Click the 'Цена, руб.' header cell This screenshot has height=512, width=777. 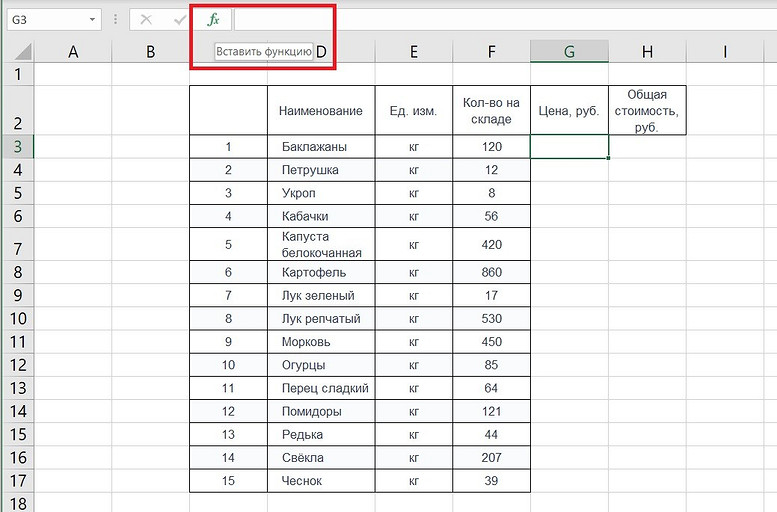[x=569, y=111]
